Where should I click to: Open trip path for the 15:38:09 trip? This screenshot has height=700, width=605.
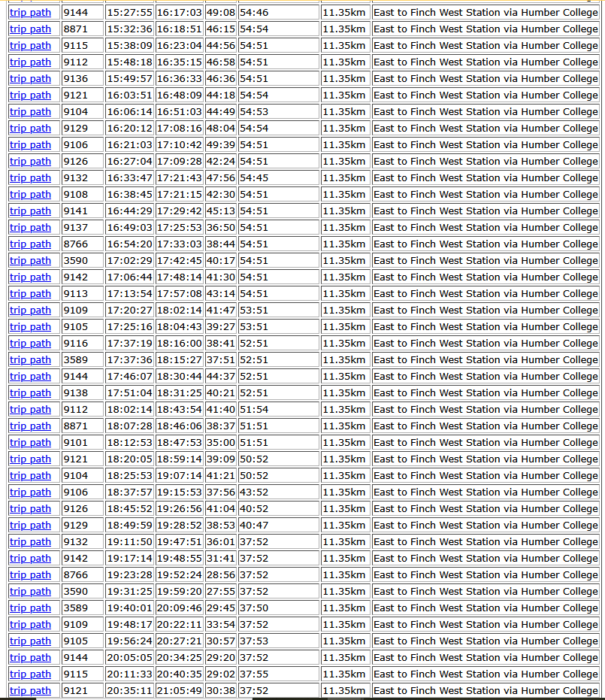30,46
